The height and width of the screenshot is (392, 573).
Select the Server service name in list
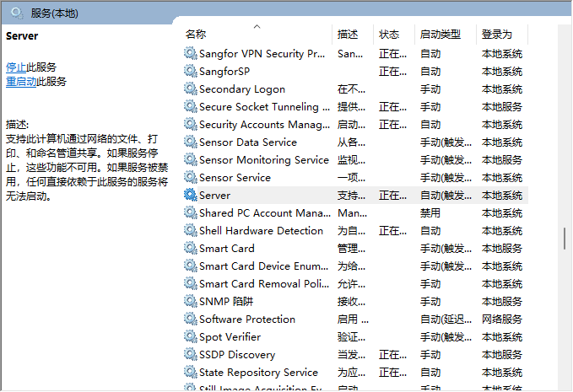[214, 196]
